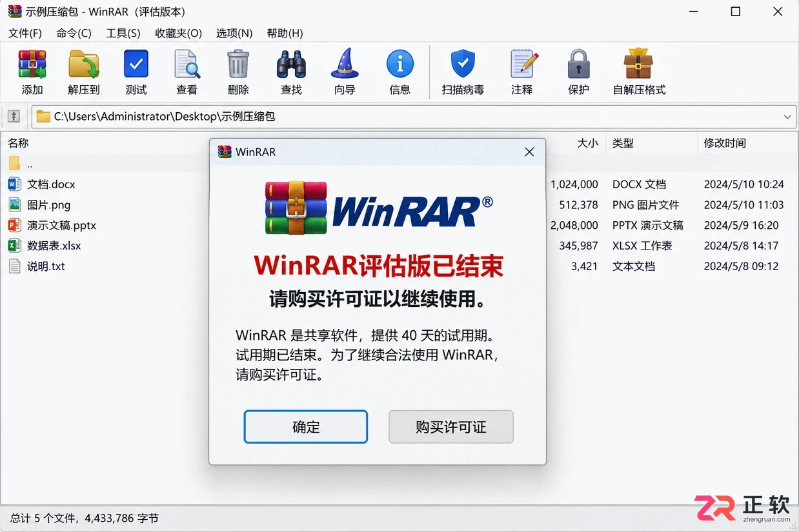
Task: Click the 保护 (Protect) padlock icon
Action: (578, 64)
